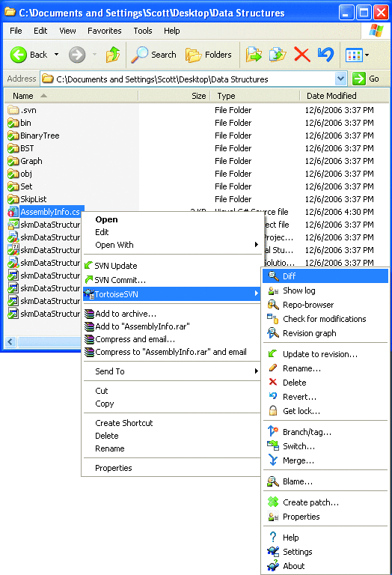Select the Graph folder
Viewport: 392px width, 575px height.
25,161
